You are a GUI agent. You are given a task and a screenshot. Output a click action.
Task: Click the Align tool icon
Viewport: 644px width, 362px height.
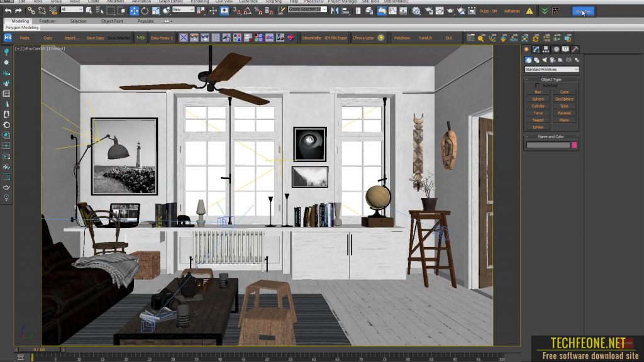345,11
